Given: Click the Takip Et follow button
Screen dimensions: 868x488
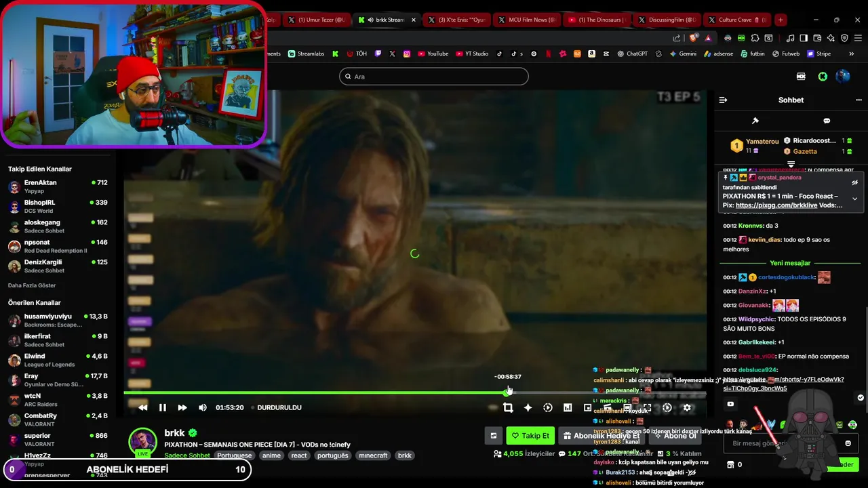Looking at the screenshot, I should 530,436.
